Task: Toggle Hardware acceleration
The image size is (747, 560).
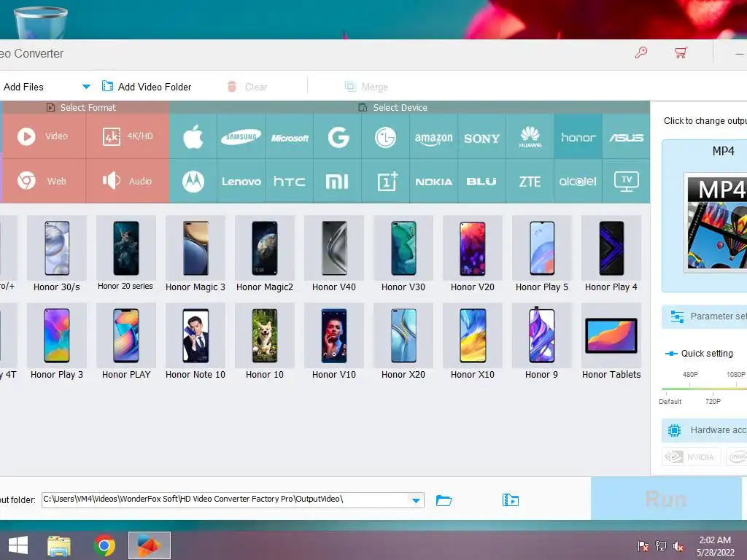Action: point(705,430)
